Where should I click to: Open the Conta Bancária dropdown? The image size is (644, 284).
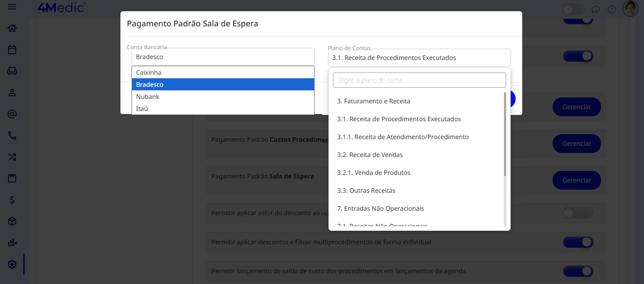pyautogui.click(x=223, y=57)
